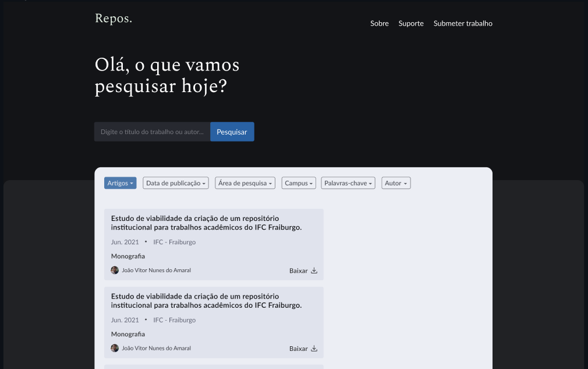
Task: Click João Vitor's avatar on the first result
Action: 115,270
